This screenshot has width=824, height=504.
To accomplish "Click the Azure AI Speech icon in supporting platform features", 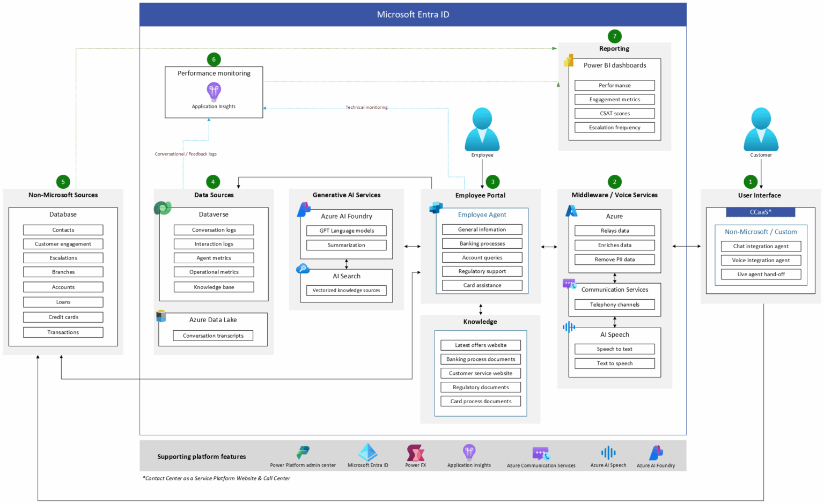I will [608, 451].
